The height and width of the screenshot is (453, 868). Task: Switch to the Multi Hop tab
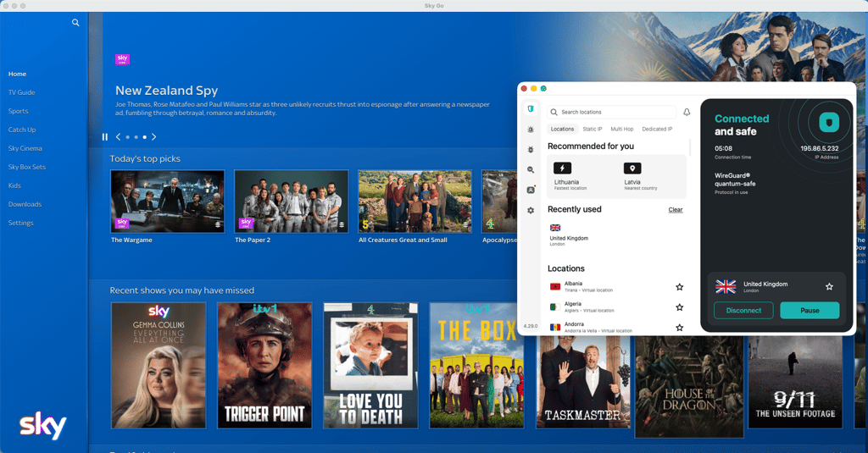click(x=621, y=129)
